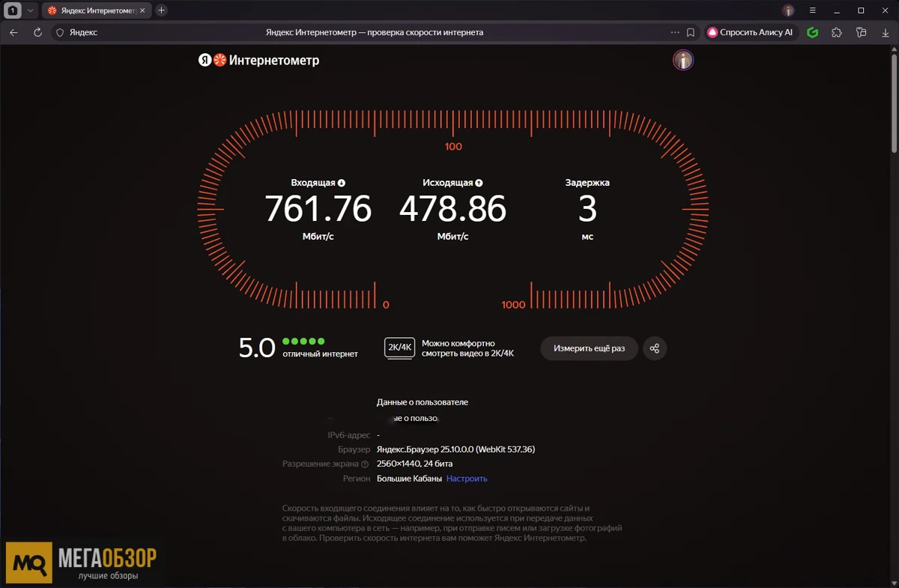Select the Яндекс Интернетометр tab
The height and width of the screenshot is (588, 899).
pyautogui.click(x=92, y=10)
